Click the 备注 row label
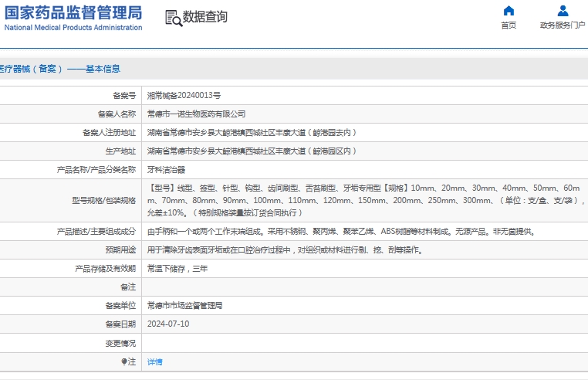Viewport: 588px width, 380px height. pos(128,287)
